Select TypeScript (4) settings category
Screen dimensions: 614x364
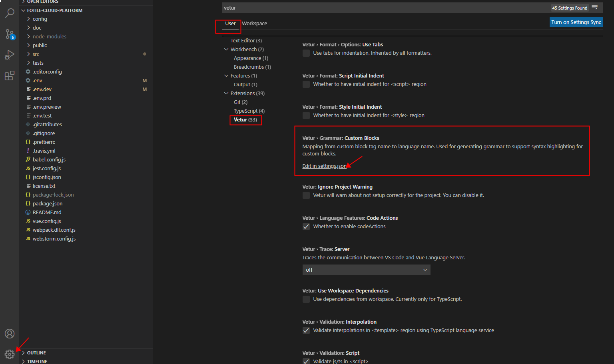coord(249,111)
